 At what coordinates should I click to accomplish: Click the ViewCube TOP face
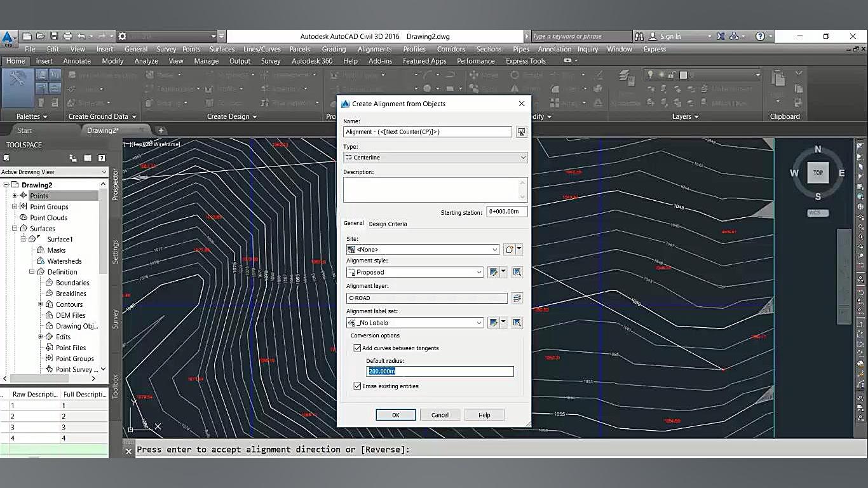[818, 172]
